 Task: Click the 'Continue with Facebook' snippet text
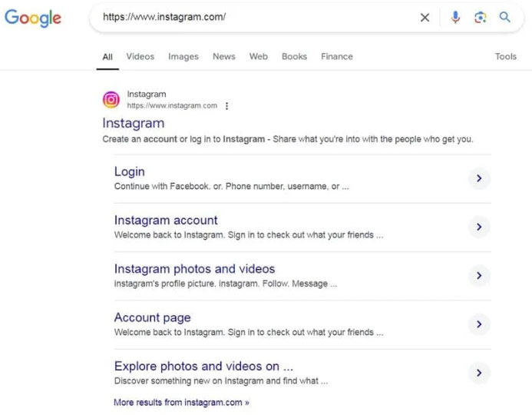tap(231, 187)
